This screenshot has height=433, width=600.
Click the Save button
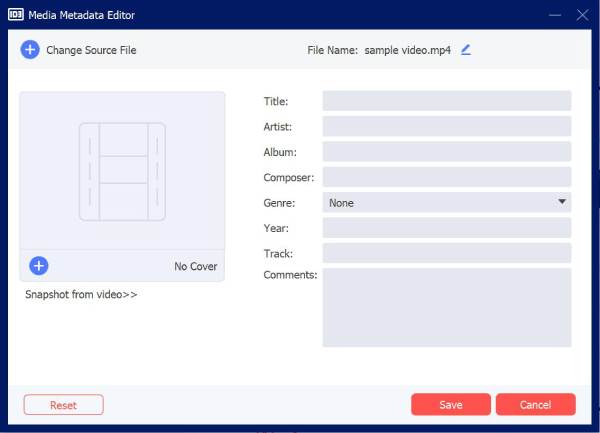point(451,404)
